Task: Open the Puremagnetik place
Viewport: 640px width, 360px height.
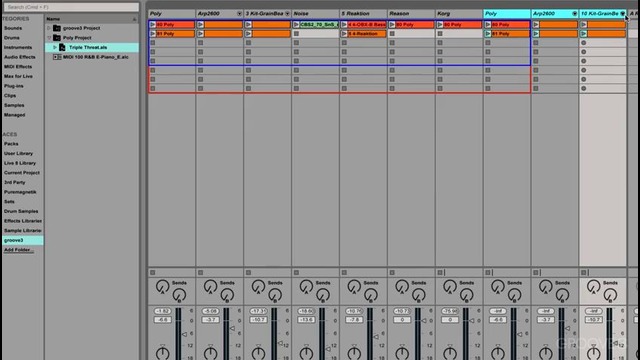Action: tap(20, 192)
